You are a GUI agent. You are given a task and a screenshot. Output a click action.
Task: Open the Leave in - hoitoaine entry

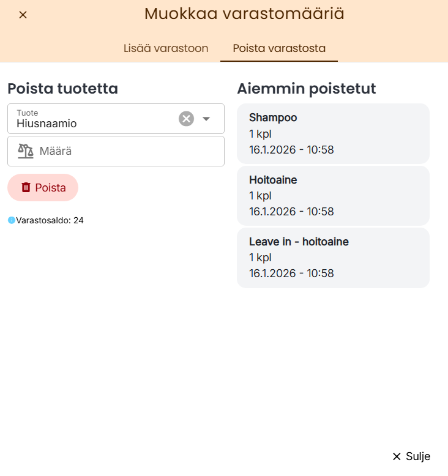coord(333,258)
